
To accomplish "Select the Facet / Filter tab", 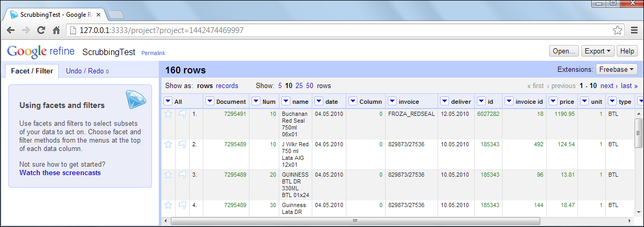I will [x=31, y=71].
